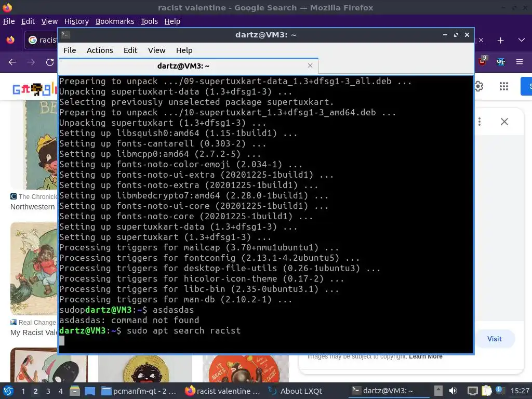Screen dimensions: 532x399
Task: Open terminal Edit menu
Action: pos(130,50)
